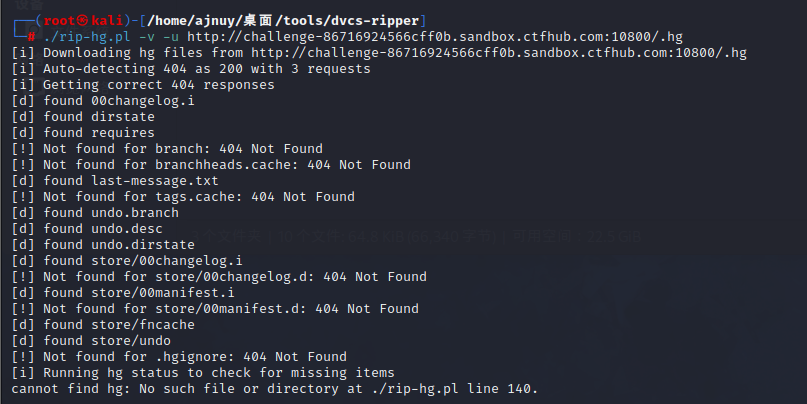Image resolution: width=807 pixels, height=404 pixels.
Task: Click 'Not found for branchheads.cache' line
Action: (211, 165)
